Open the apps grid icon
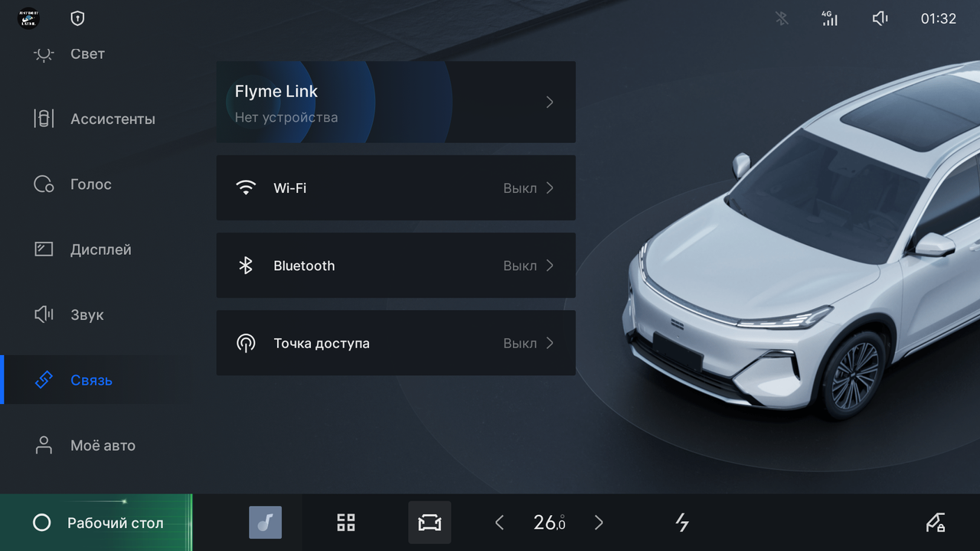980x551 pixels. tap(346, 523)
